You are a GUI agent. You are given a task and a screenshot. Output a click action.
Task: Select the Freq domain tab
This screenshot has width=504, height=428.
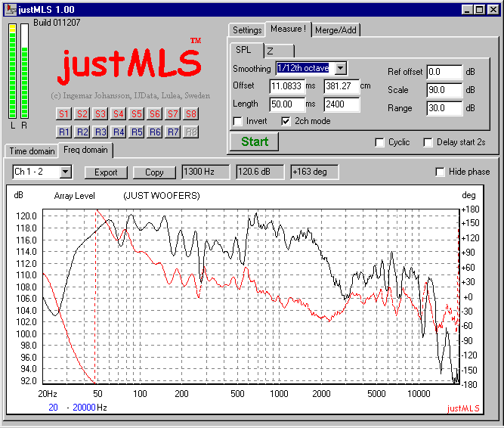pos(85,150)
